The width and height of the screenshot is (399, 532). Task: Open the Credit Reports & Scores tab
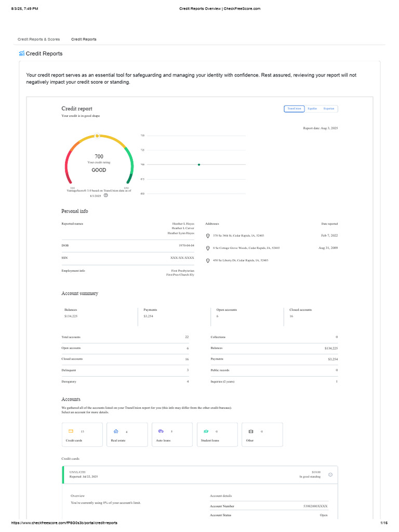tap(38, 39)
